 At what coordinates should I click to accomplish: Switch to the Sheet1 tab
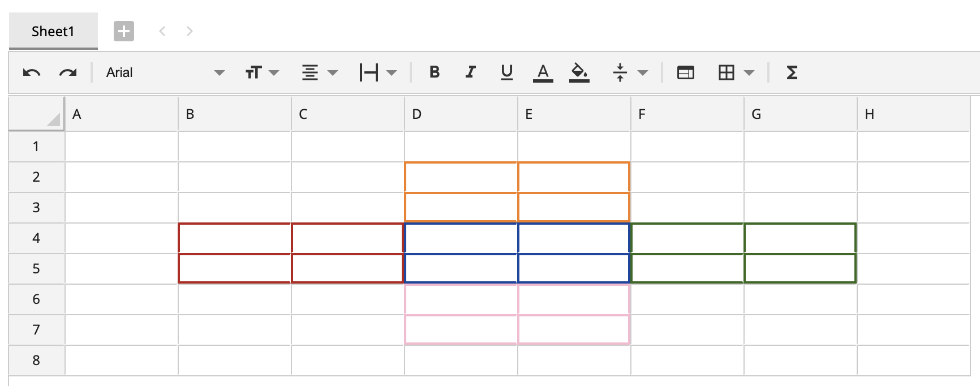[53, 31]
